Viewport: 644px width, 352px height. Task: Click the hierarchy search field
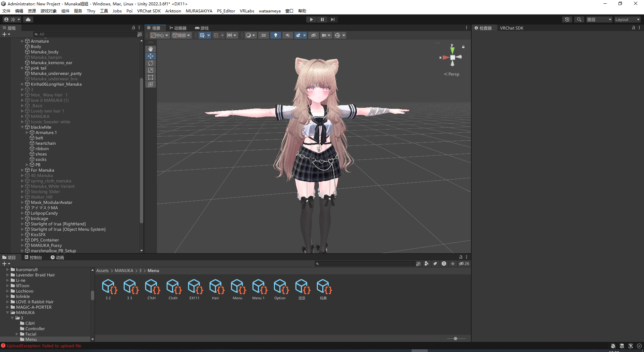[x=85, y=34]
